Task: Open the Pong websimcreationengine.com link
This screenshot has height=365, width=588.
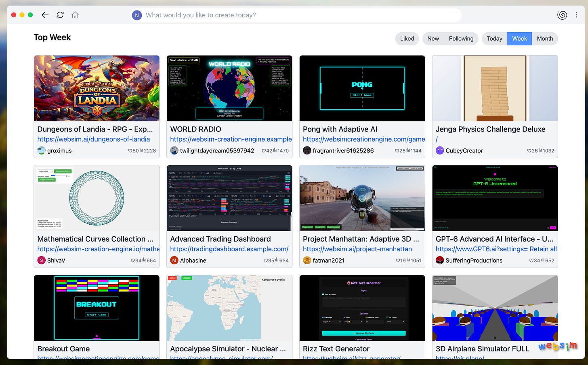Action: 364,139
